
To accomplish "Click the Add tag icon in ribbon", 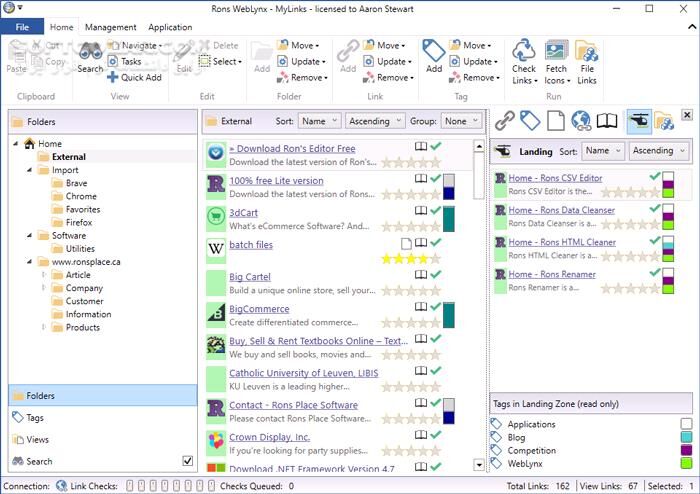I will pos(434,52).
